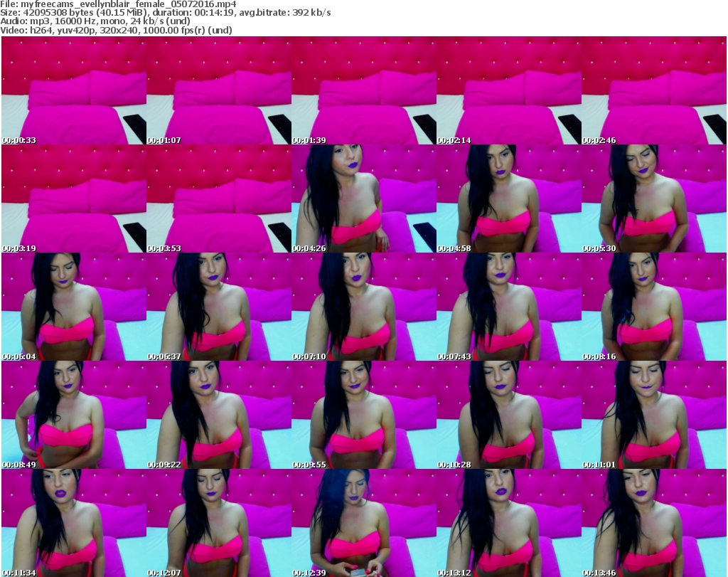728x577 pixels.
Task: Click the File name line in header
Action: tap(118, 4)
